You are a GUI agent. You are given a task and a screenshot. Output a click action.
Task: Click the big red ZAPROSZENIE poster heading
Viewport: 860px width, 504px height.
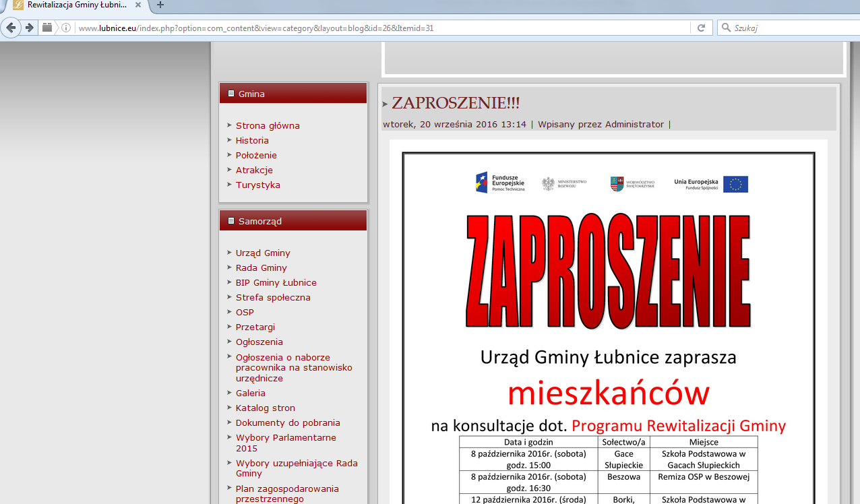[608, 271]
